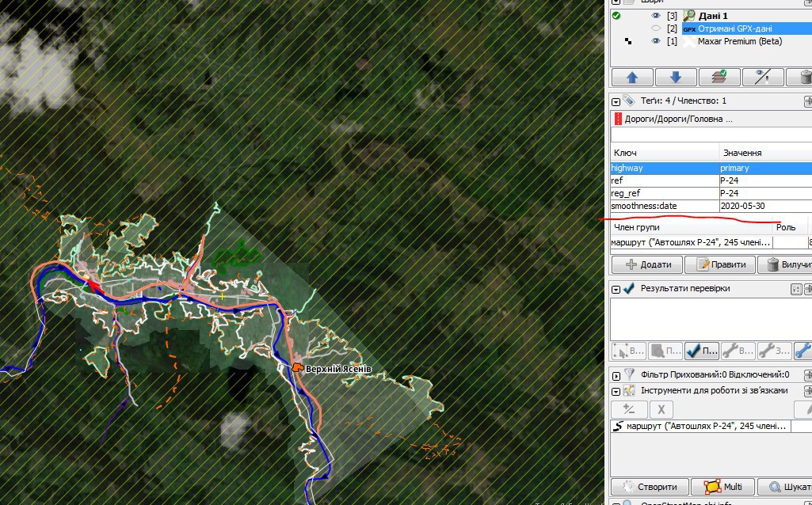Image resolution: width=812 pixels, height=505 pixels.
Task: Hide the Дані 1 layer eye icon
Action: (656, 16)
